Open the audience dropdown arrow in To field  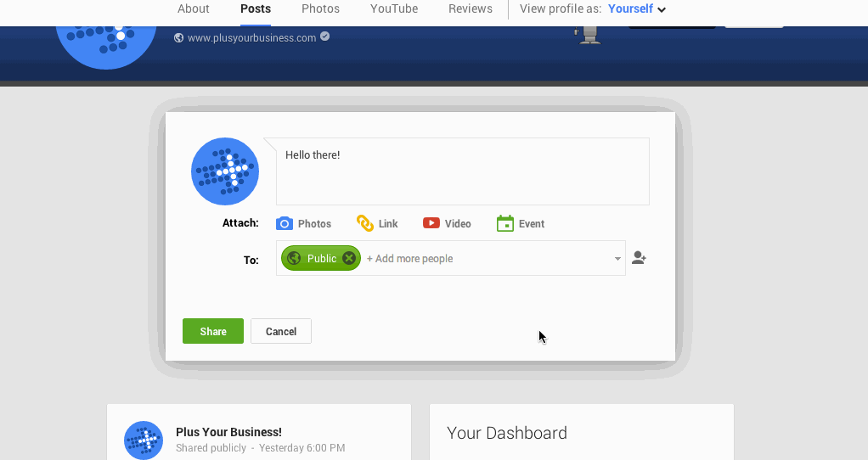click(x=617, y=259)
